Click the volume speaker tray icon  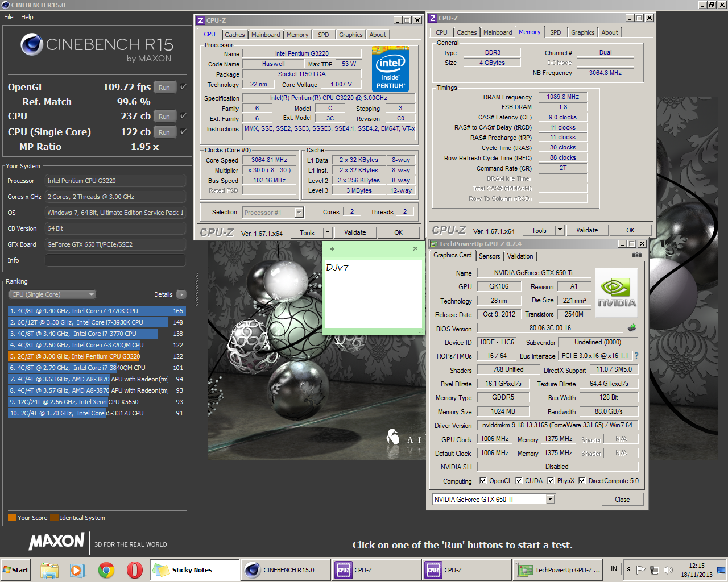pos(668,569)
